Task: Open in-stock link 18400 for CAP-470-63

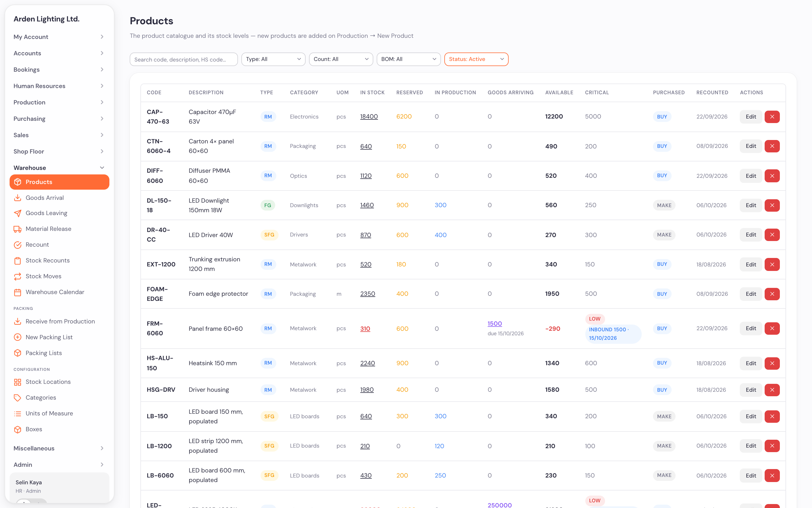Action: (369, 117)
